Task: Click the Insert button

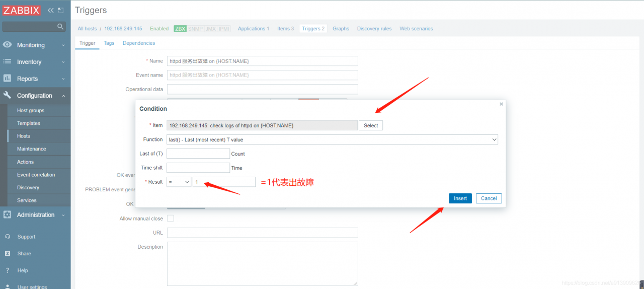Action: [460, 198]
